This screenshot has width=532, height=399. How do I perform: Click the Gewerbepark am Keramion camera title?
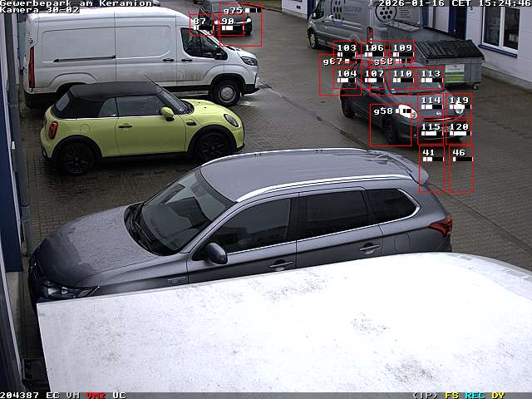[76, 3]
